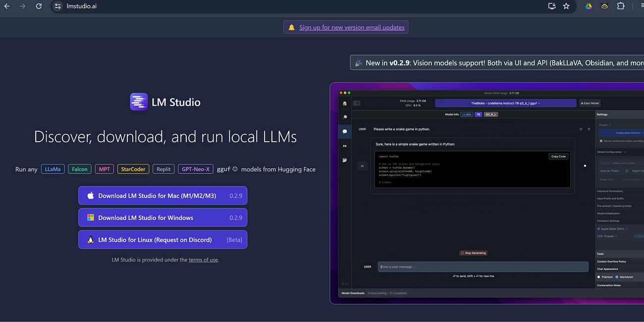Click the LM Studio logo icon
Image resolution: width=644 pixels, height=322 pixels.
pyautogui.click(x=139, y=102)
